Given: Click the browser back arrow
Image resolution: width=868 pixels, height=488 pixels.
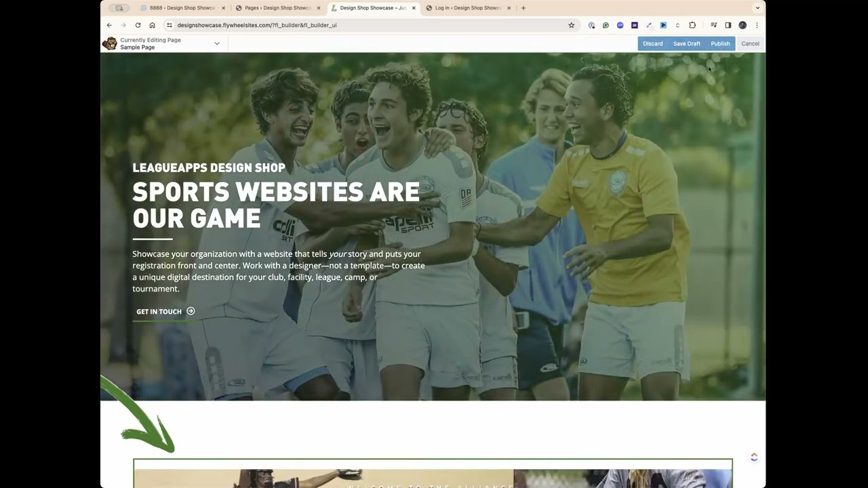Looking at the screenshot, I should tap(109, 25).
